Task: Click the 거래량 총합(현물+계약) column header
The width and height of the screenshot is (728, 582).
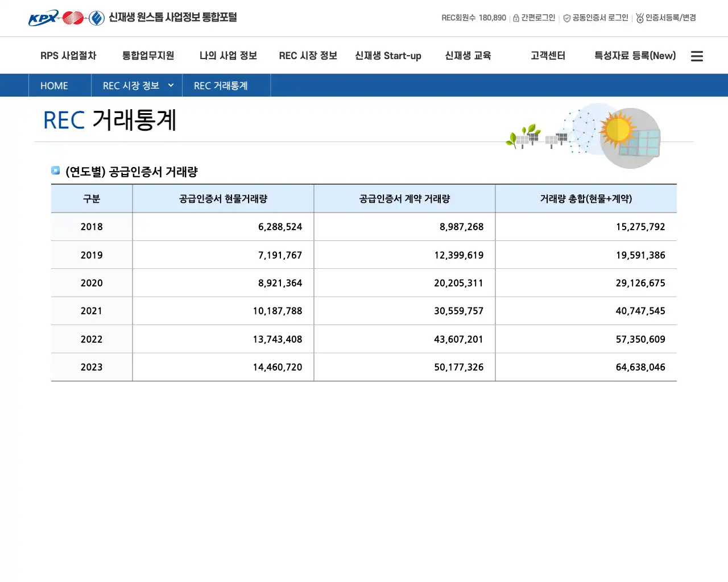Action: pos(586,199)
